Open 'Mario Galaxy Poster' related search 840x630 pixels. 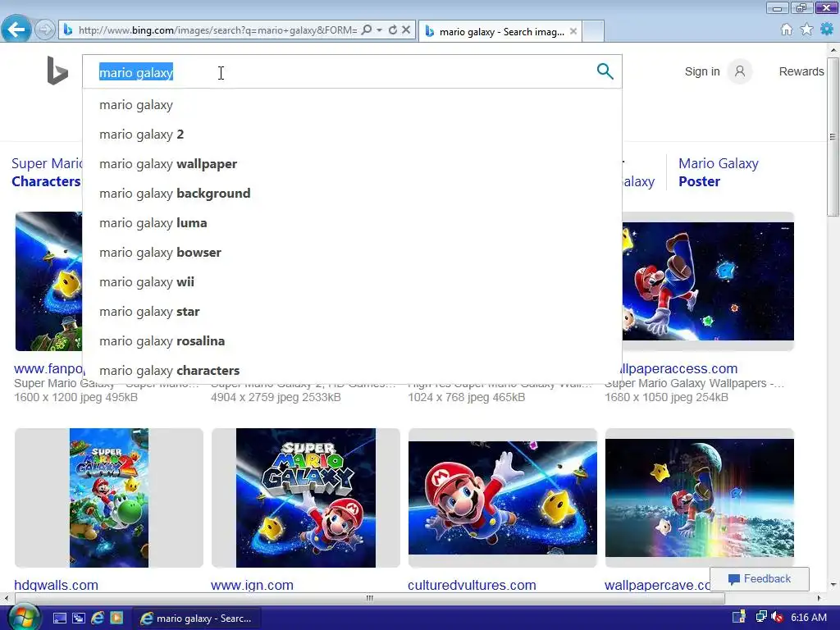(x=718, y=172)
